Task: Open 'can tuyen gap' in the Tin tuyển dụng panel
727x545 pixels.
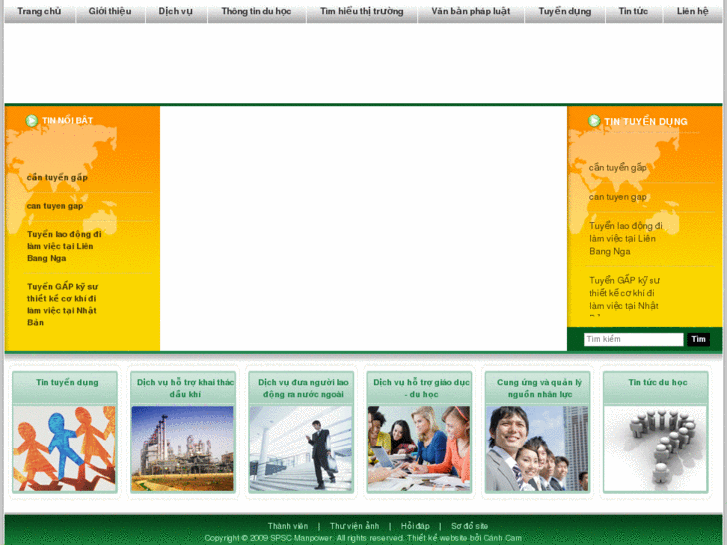Action: pos(618,197)
